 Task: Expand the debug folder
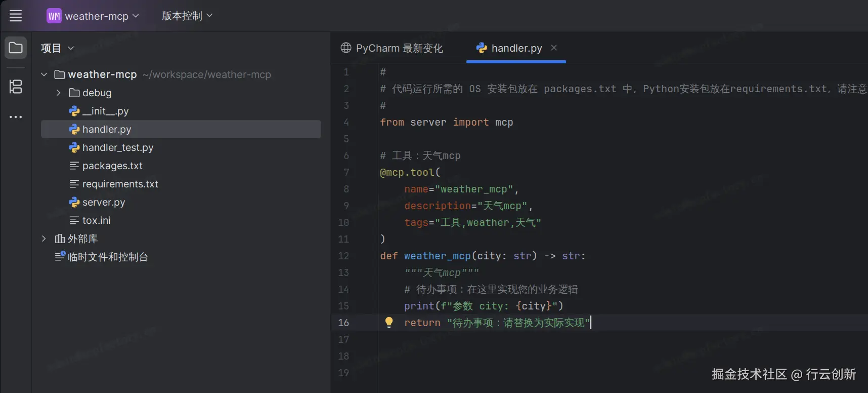coord(58,93)
